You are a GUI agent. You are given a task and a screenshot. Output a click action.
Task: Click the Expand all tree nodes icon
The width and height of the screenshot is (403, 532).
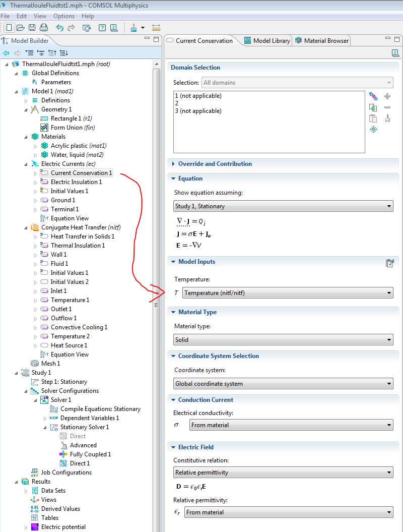[x=64, y=53]
